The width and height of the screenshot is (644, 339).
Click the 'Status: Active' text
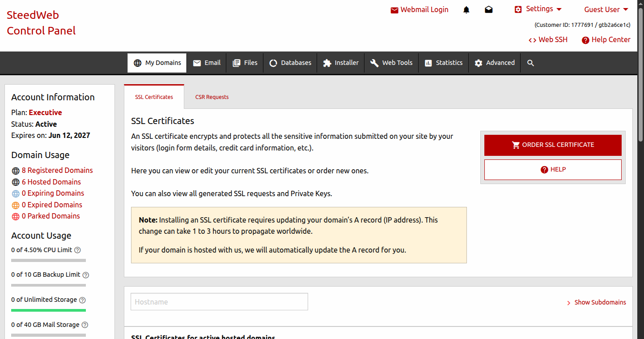[x=34, y=124]
